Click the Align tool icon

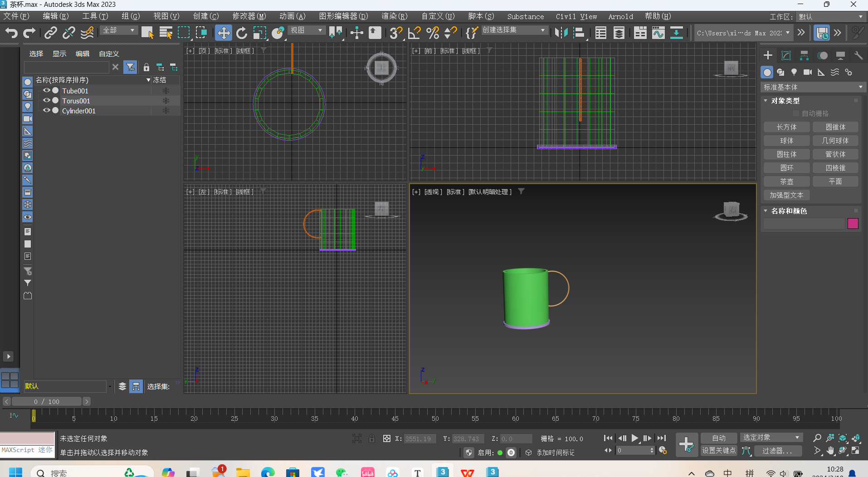pyautogui.click(x=579, y=33)
